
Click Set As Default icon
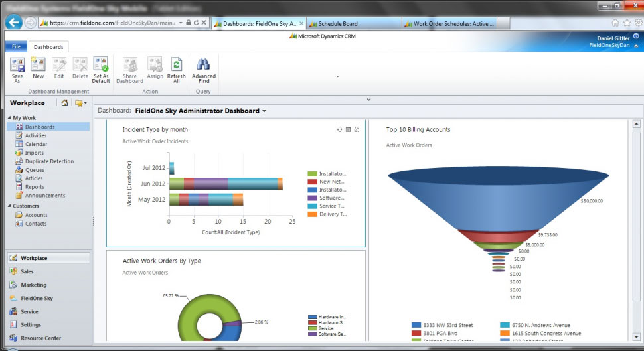coord(101,70)
